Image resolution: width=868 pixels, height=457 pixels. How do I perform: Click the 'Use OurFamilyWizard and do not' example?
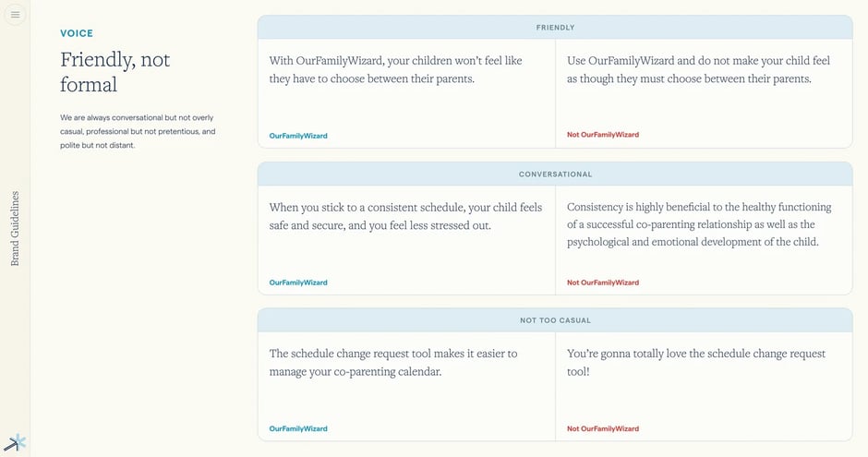[699, 70]
